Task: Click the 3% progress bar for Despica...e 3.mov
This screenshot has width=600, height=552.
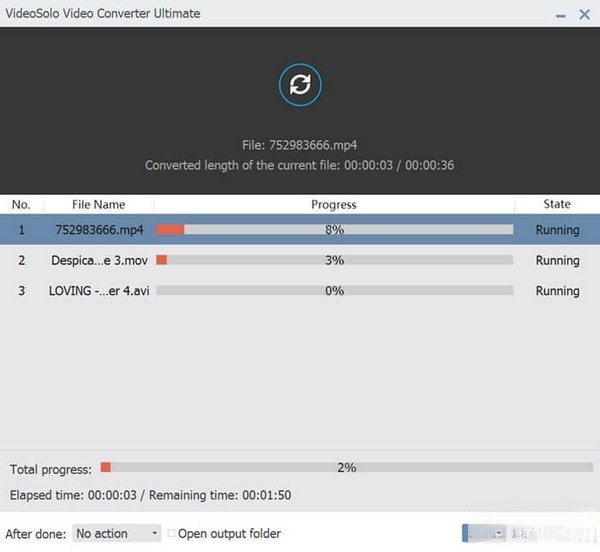Action: coord(334,260)
